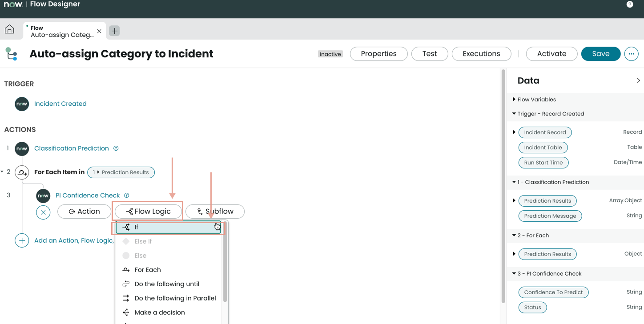The image size is (644, 324).
Task: Open a new tab with the plus button
Action: (114, 31)
